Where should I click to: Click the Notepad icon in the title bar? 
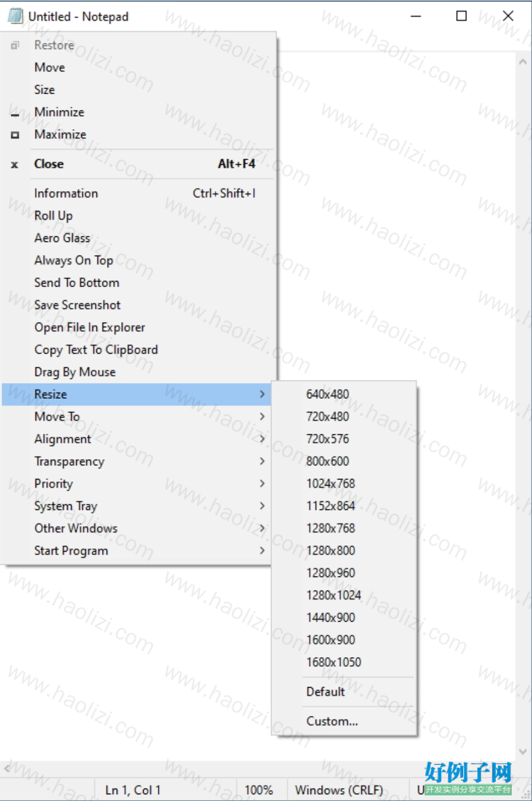tap(15, 16)
